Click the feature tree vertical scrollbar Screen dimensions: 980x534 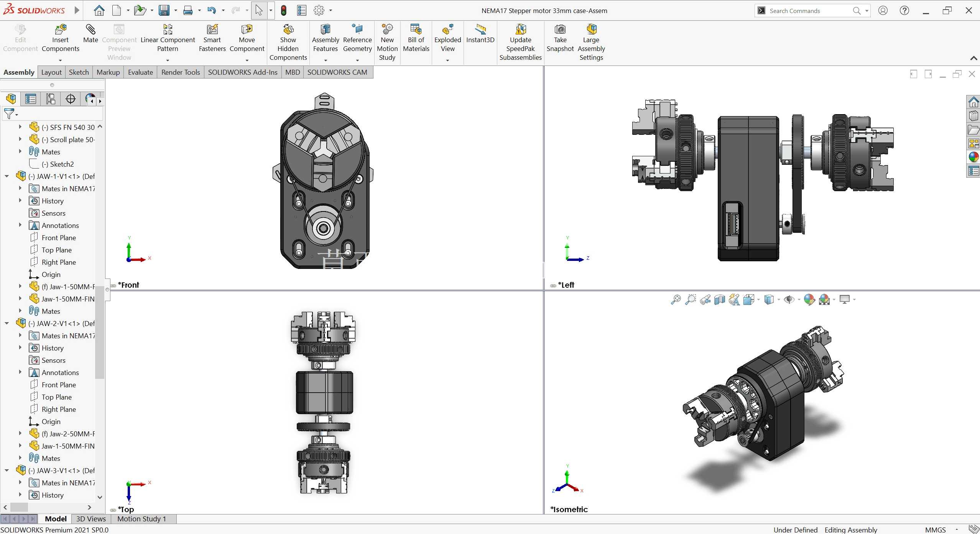[x=100, y=332]
